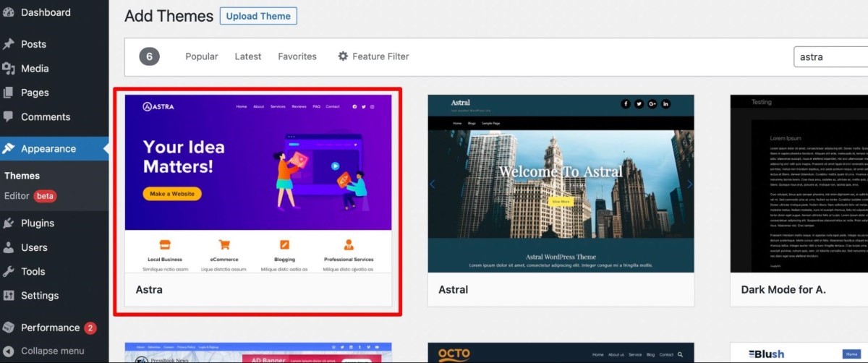Image resolution: width=868 pixels, height=363 pixels.
Task: Click the play button in Astra illustration
Action: click(x=335, y=166)
